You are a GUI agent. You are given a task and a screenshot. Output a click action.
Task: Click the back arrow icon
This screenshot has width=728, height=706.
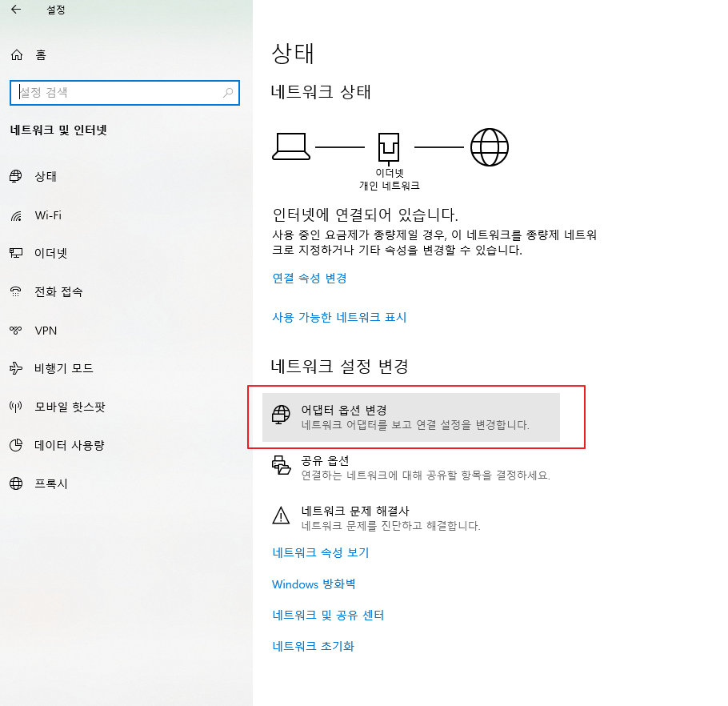[16, 10]
